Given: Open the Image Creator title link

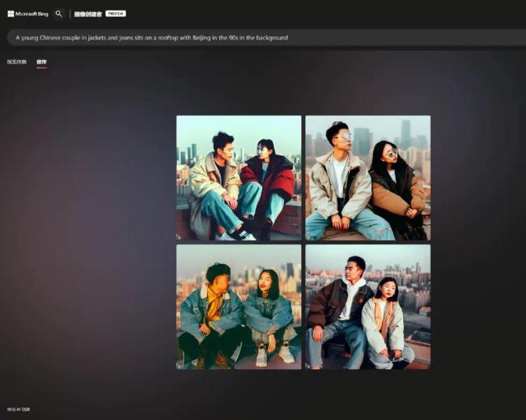Looking at the screenshot, I should coord(87,14).
